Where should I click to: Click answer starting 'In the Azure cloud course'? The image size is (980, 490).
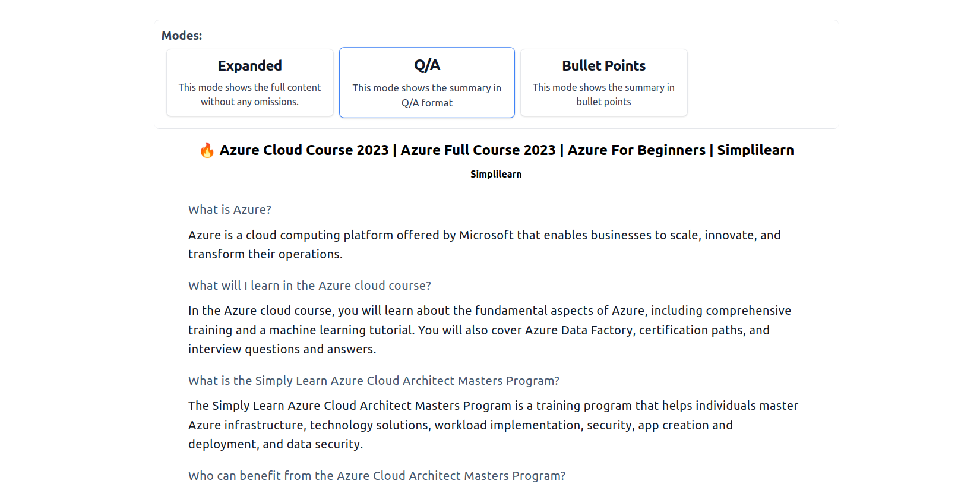pos(489,330)
